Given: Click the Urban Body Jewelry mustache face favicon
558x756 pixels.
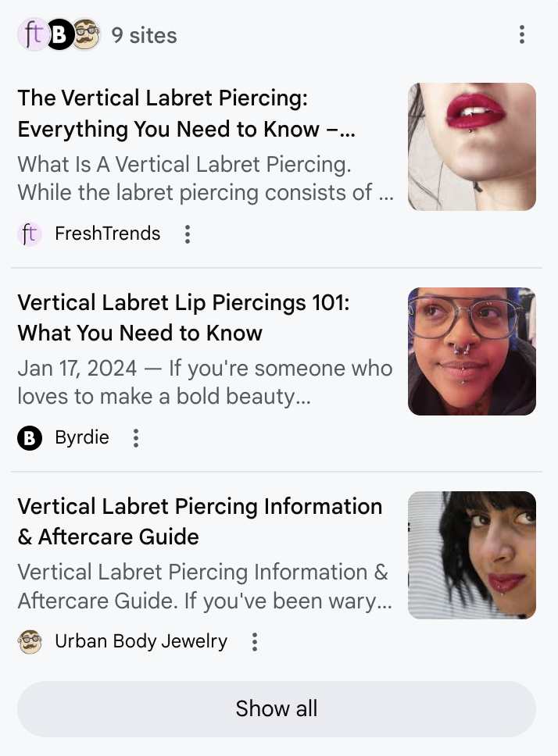Looking at the screenshot, I should click(x=30, y=642).
